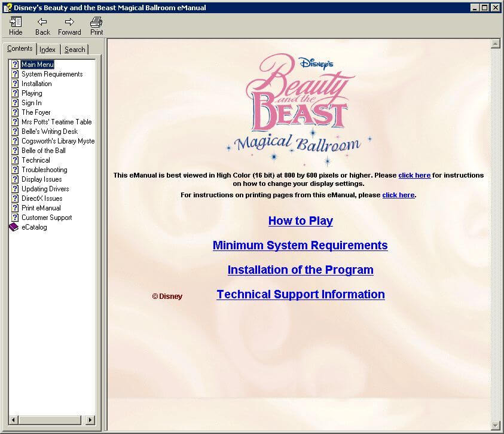Click the printing instructions 'click here' link
504x434 pixels.
(398, 195)
